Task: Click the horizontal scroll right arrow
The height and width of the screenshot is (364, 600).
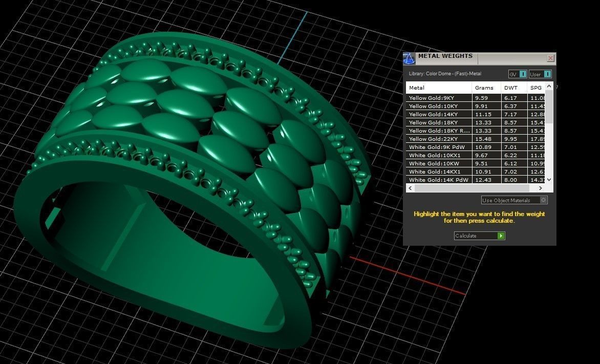Action: pos(540,188)
